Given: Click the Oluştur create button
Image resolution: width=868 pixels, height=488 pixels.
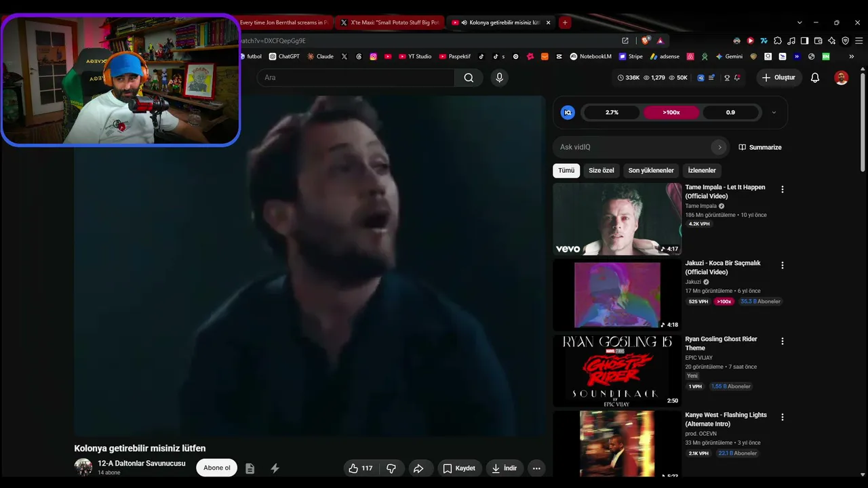Looking at the screenshot, I should click(x=778, y=78).
